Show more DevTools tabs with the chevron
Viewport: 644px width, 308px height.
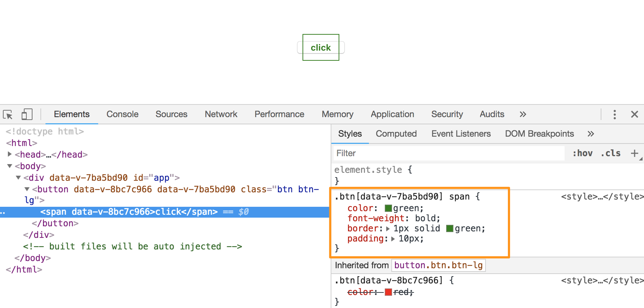(523, 115)
